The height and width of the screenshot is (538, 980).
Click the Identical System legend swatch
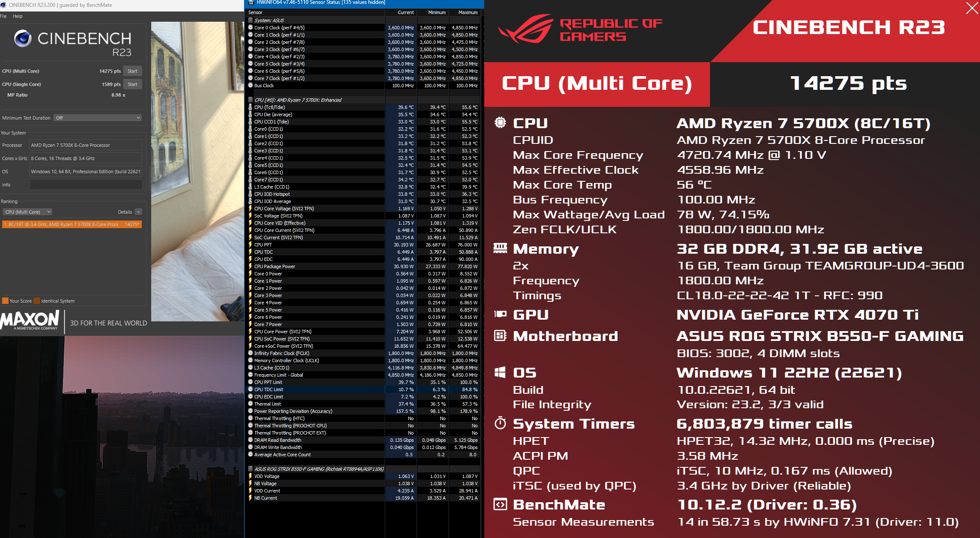point(37,301)
